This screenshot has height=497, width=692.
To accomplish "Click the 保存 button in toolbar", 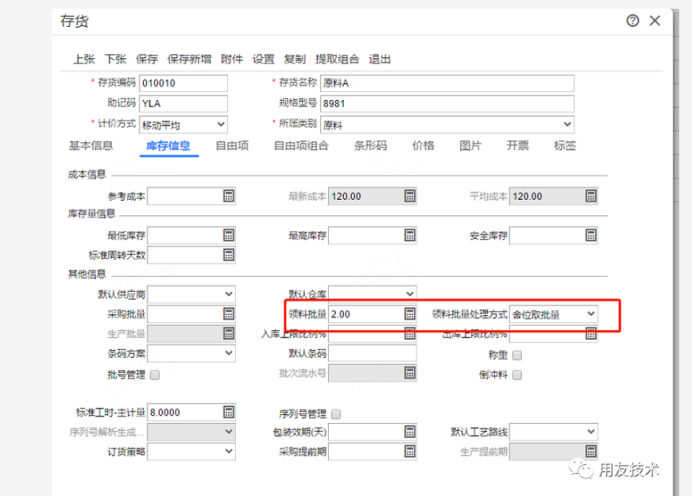I will (146, 60).
